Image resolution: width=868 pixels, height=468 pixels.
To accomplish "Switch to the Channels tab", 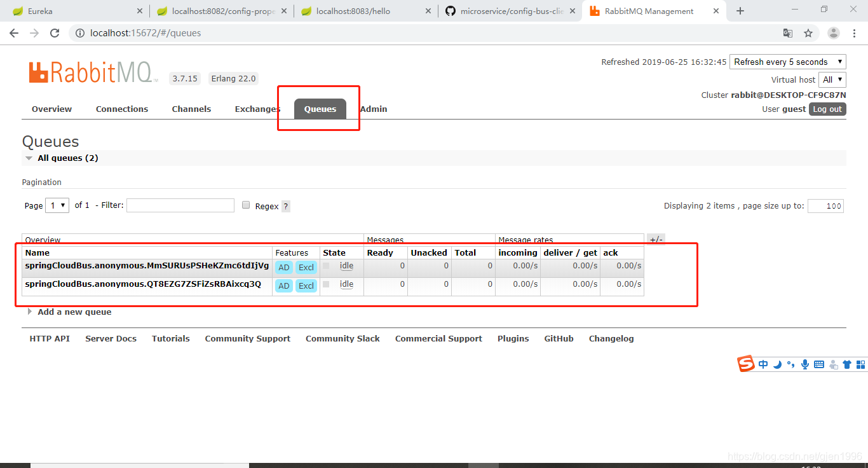I will pos(191,109).
